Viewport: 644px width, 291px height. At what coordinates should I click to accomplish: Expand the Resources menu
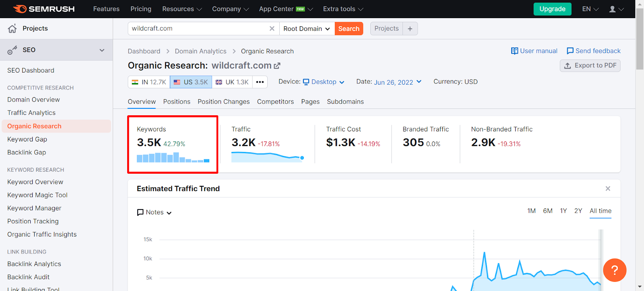pyautogui.click(x=182, y=9)
